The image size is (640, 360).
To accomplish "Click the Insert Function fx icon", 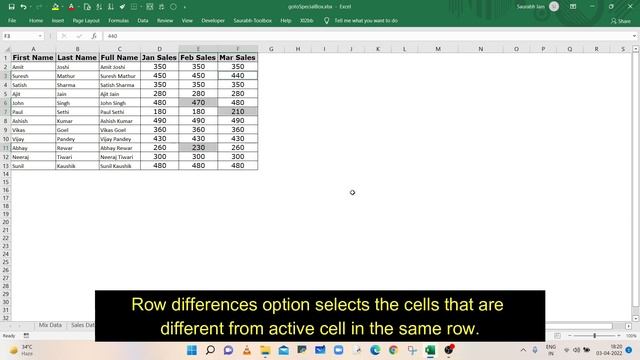I will (94, 36).
